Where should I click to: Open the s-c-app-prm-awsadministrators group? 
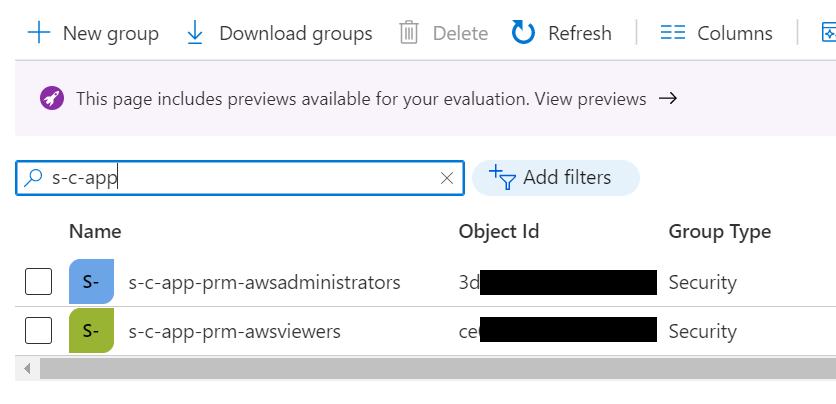click(264, 283)
